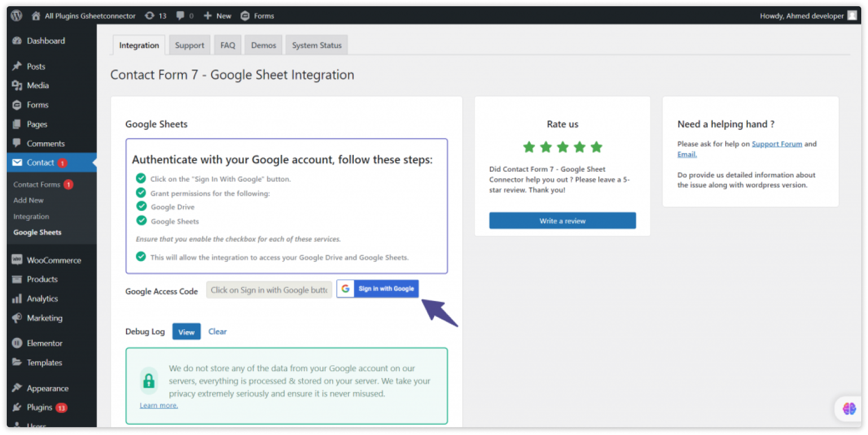Open the System Status tab
The height and width of the screenshot is (435, 868).
click(x=317, y=45)
